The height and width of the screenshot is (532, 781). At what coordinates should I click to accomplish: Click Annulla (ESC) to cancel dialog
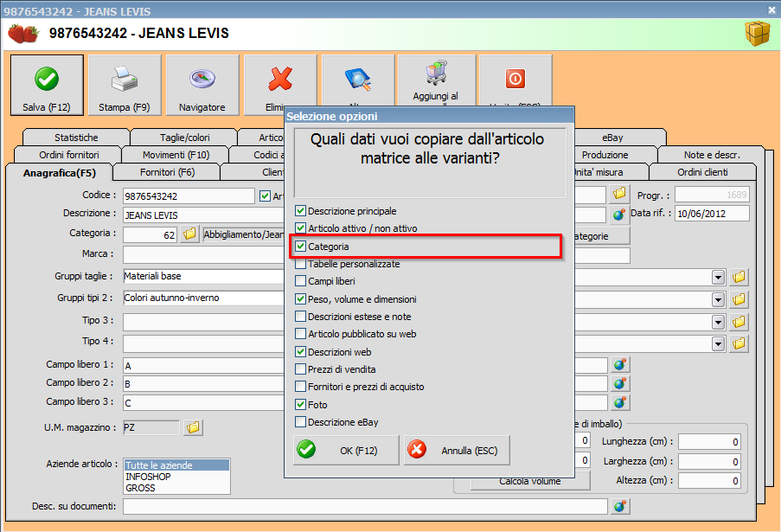[458, 451]
